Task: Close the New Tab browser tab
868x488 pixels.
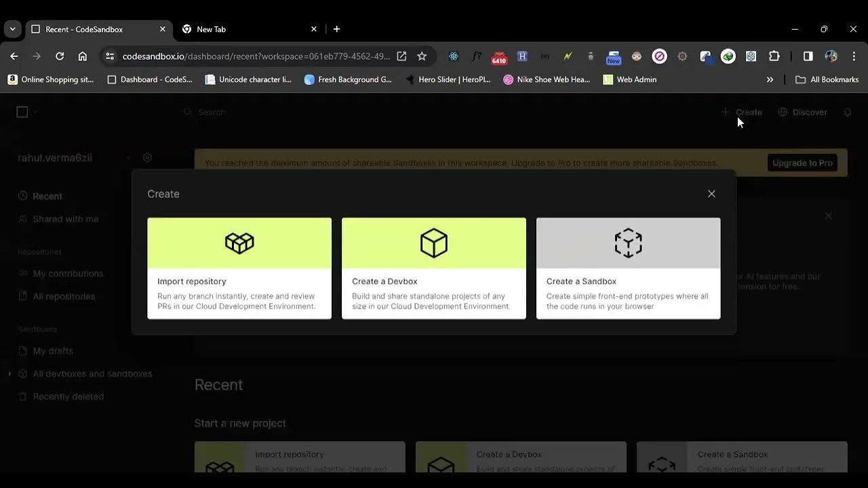Action: [x=313, y=29]
